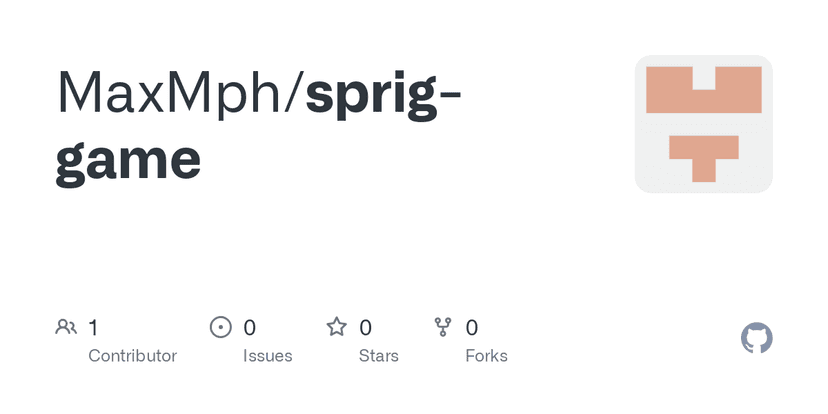The width and height of the screenshot is (828, 414).
Task: Open the "Forks" label
Action: coord(486,356)
